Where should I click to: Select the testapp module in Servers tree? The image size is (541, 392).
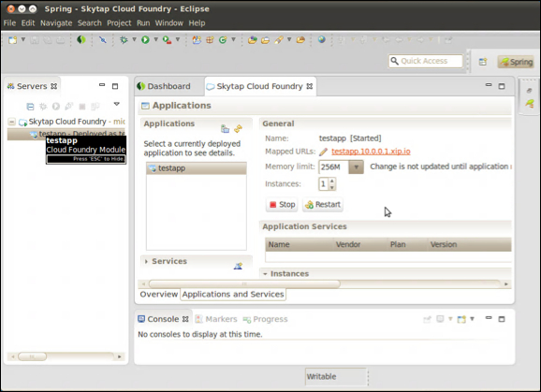point(66,134)
